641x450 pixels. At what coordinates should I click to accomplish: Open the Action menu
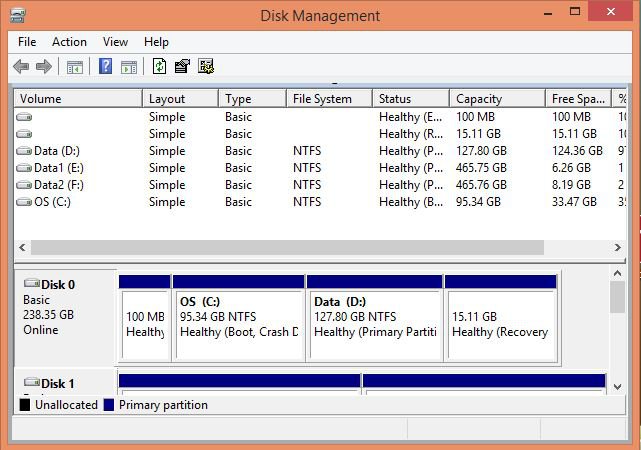[69, 42]
